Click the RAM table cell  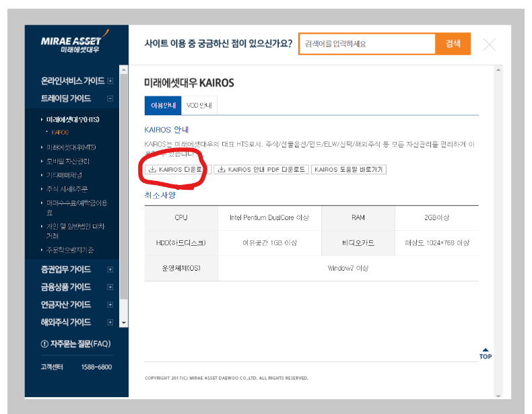point(358,218)
